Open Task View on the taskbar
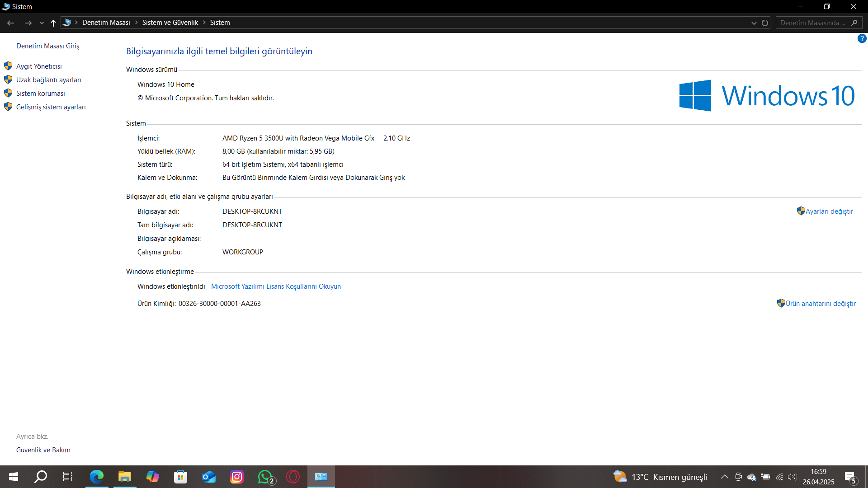This screenshot has height=488, width=868. pos(68,477)
